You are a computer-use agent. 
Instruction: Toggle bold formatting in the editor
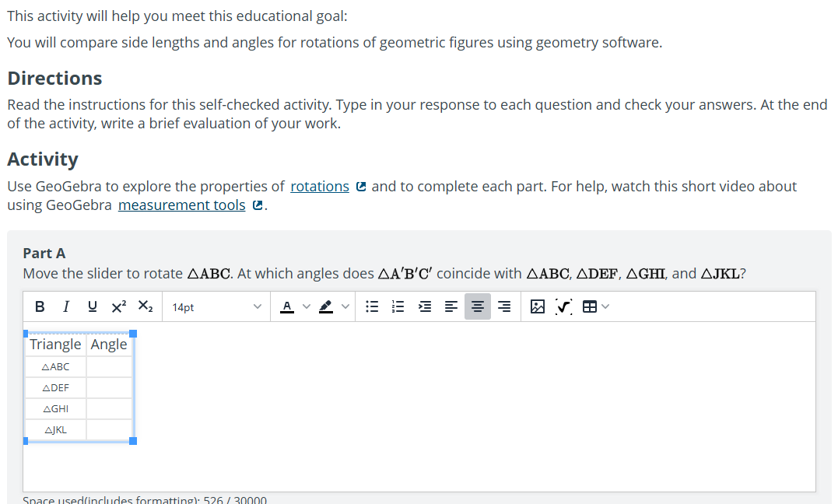pyautogui.click(x=40, y=306)
